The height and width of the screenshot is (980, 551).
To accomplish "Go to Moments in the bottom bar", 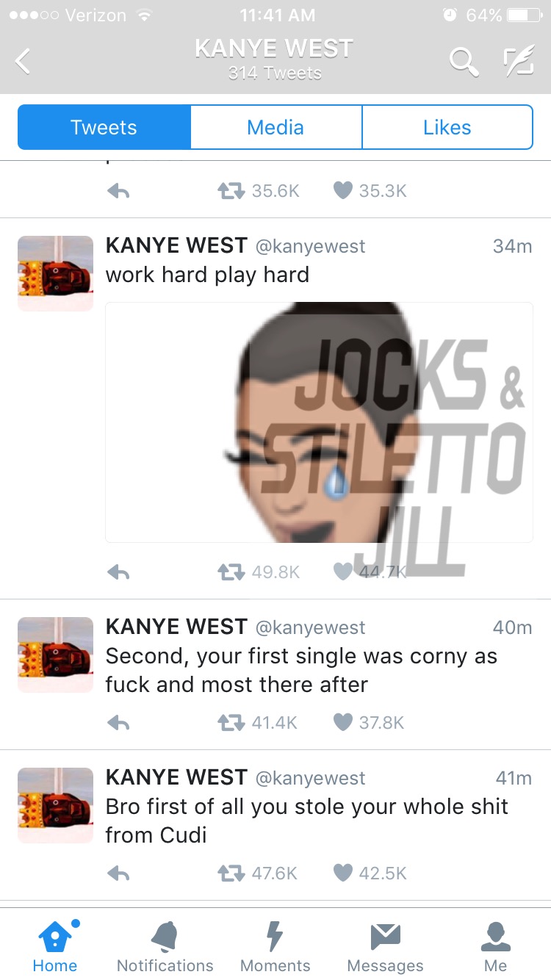I will click(x=275, y=947).
